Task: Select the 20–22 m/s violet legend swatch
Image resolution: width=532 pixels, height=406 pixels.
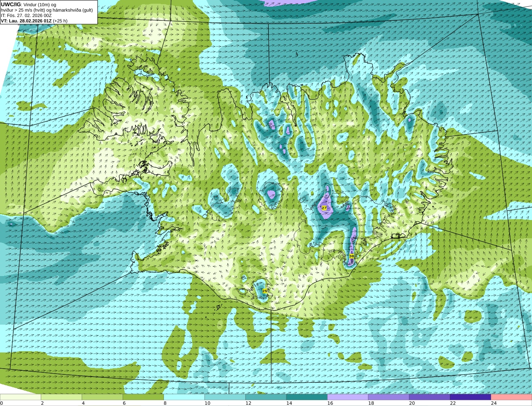Action: [x=430, y=397]
